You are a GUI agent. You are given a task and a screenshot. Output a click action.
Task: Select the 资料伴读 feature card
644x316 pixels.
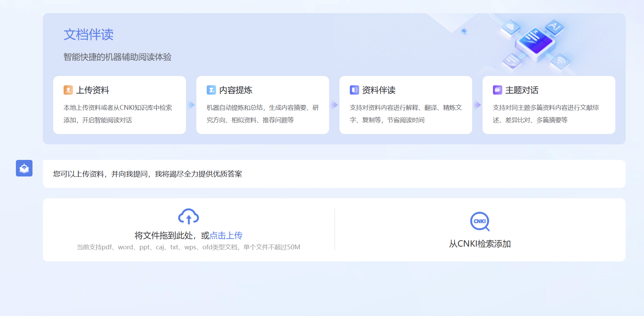pyautogui.click(x=405, y=104)
